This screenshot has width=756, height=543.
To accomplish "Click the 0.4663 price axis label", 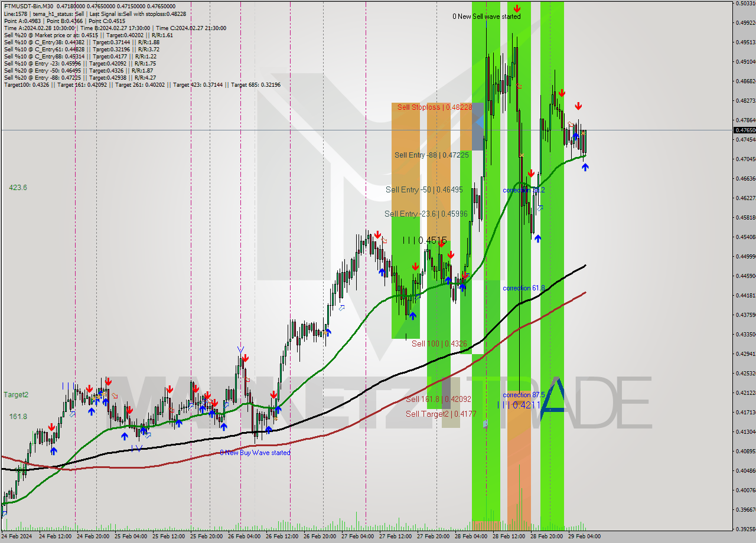I will coord(745,178).
